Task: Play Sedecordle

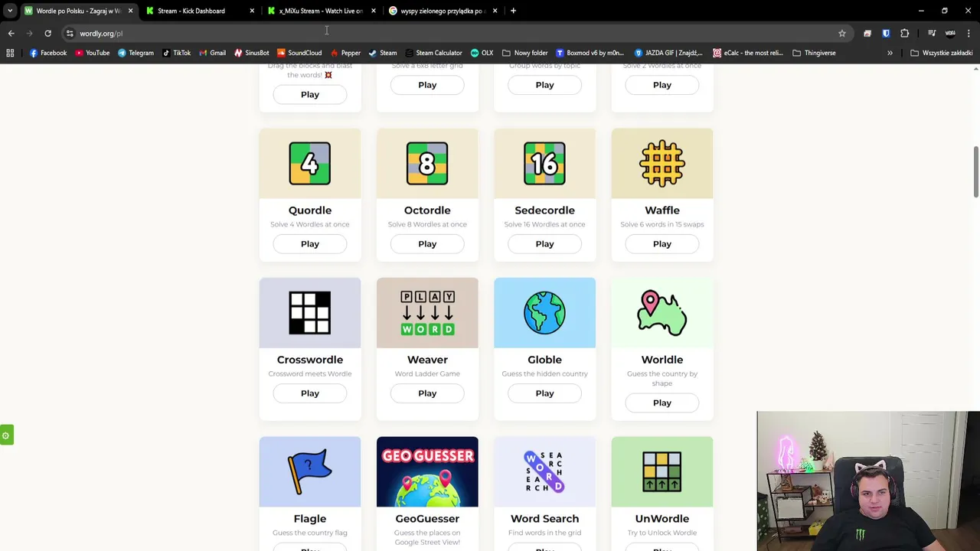Action: [x=544, y=243]
